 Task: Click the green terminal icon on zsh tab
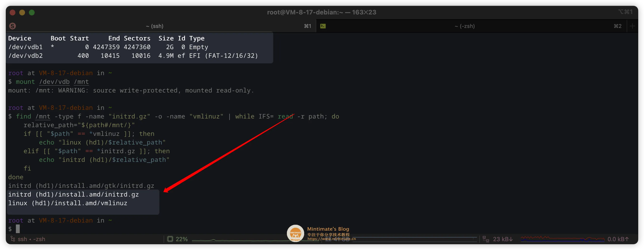pos(323,26)
